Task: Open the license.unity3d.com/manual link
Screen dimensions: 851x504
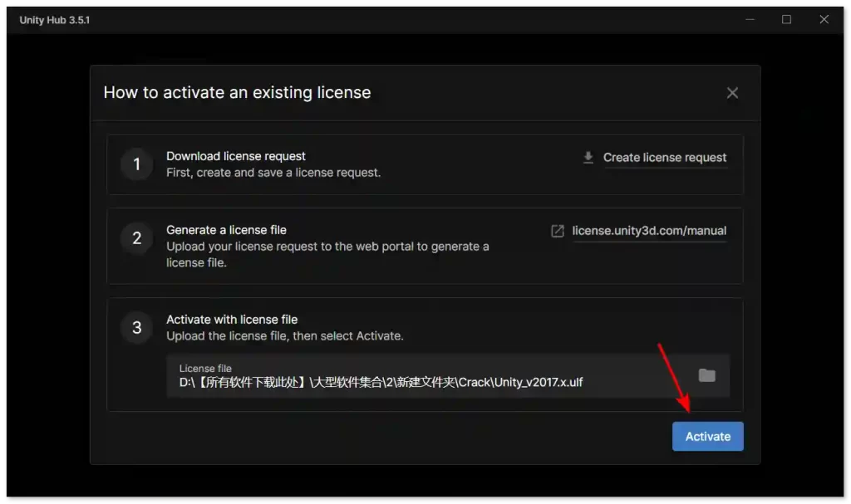Action: pyautogui.click(x=649, y=231)
